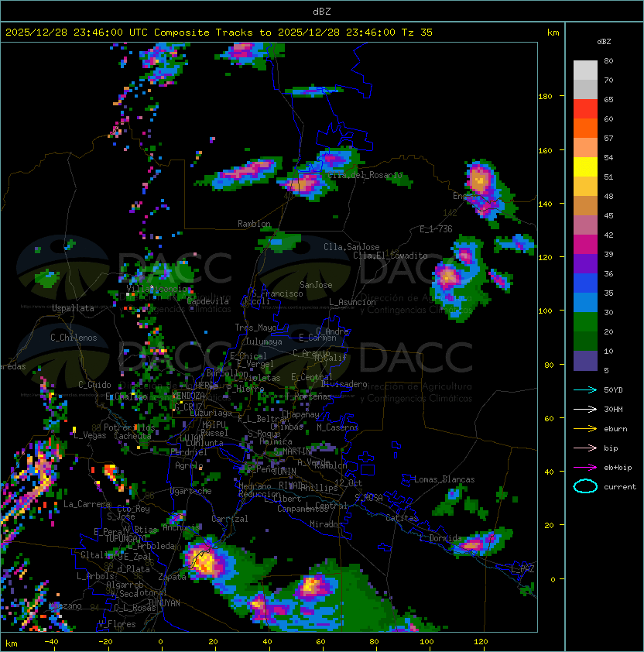The image size is (644, 652).
Task: Click the 'TUPUNGATO' place label
Action: (125, 539)
